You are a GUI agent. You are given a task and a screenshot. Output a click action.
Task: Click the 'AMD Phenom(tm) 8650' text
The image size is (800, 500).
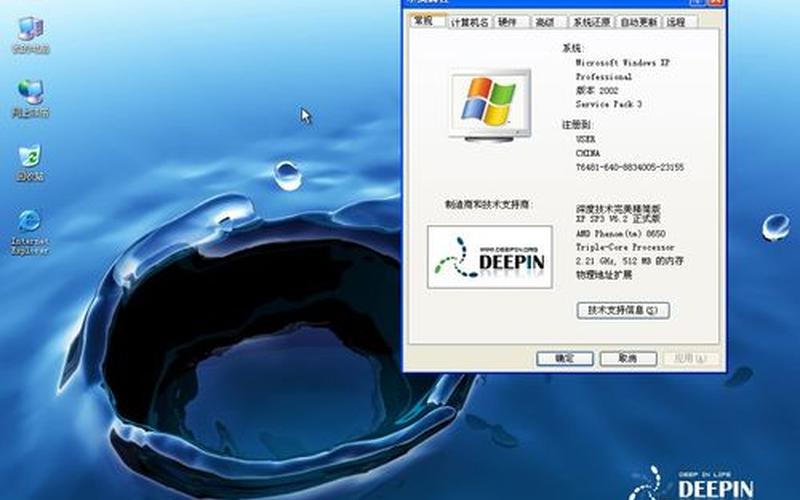click(x=620, y=233)
